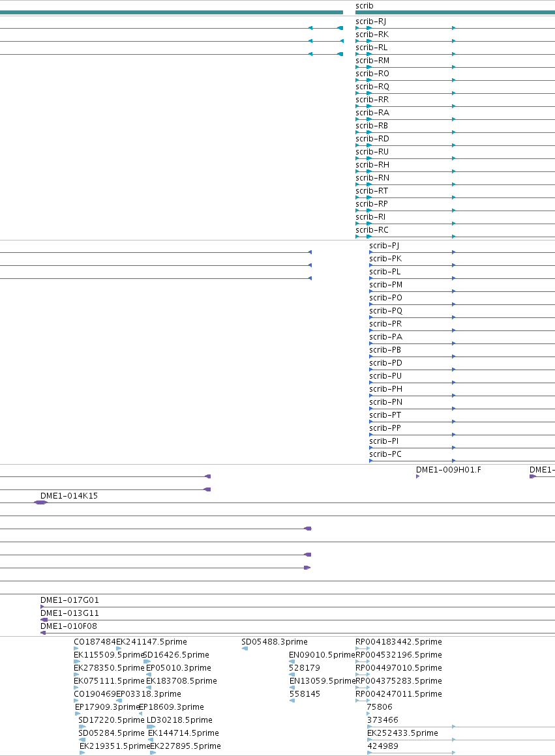This screenshot has width=555, height=756.
Task: Select protein feature scrib-PH
Action: tap(385, 388)
